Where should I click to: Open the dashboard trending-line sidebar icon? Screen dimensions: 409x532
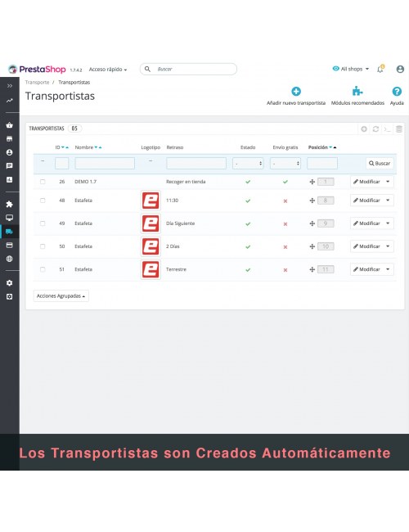click(10, 101)
